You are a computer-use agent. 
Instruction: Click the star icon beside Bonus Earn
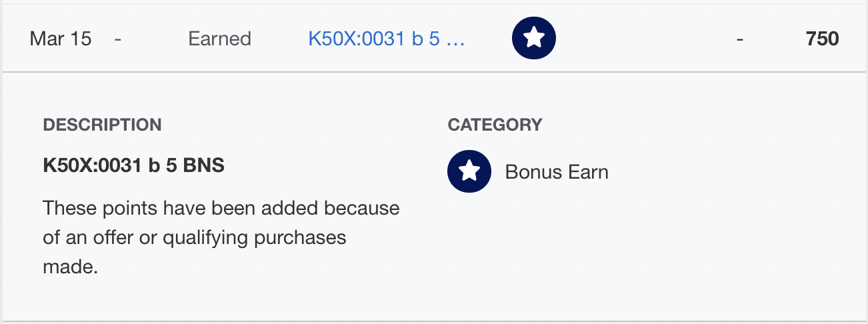[469, 171]
